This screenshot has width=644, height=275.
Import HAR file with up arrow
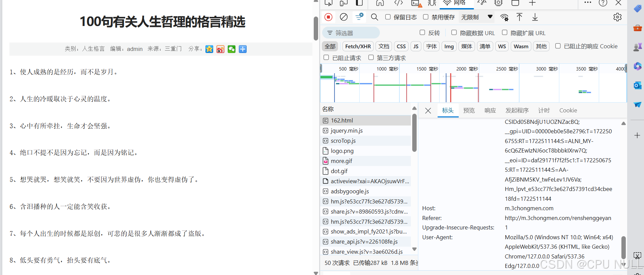point(520,17)
